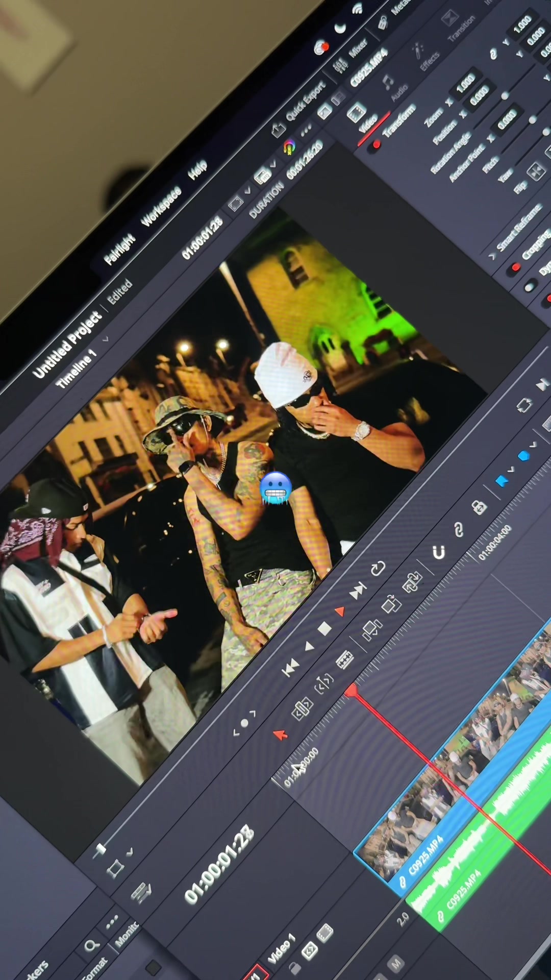Viewport: 551px width, 980px height.
Task: Go to first frame
Action: point(290,667)
